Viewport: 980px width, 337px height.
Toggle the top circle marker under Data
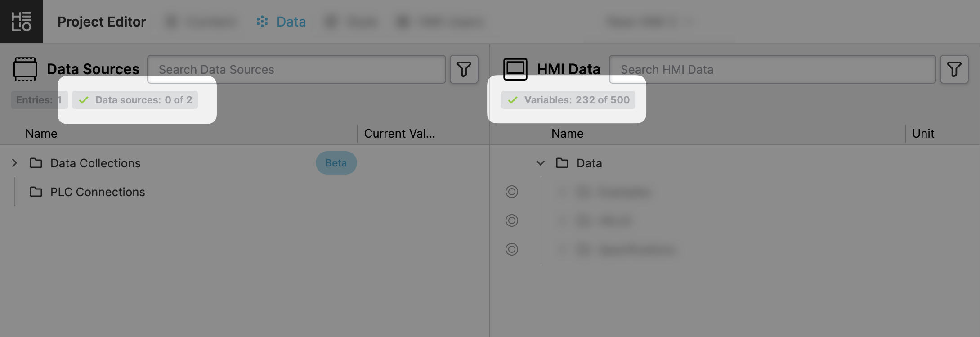click(512, 192)
